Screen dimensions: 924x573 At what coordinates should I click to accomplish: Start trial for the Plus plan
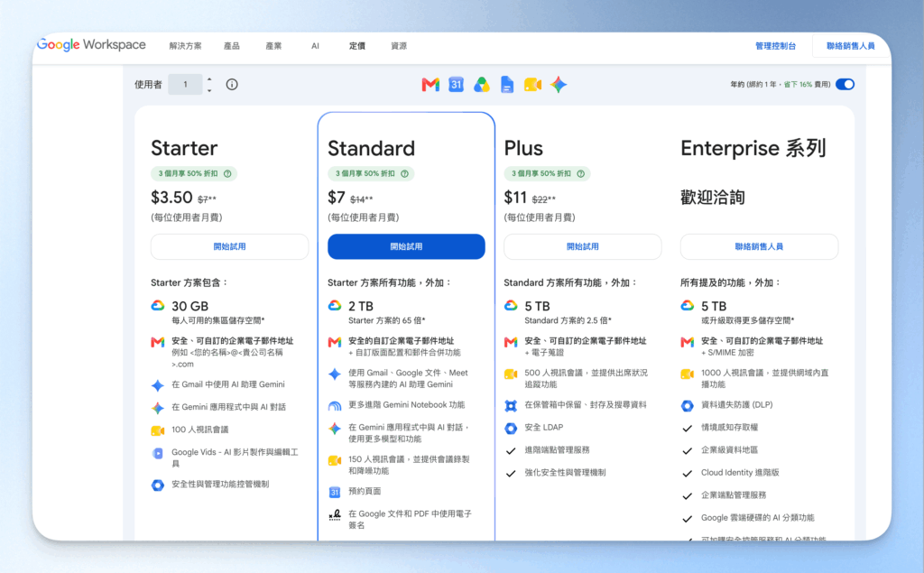click(x=583, y=246)
